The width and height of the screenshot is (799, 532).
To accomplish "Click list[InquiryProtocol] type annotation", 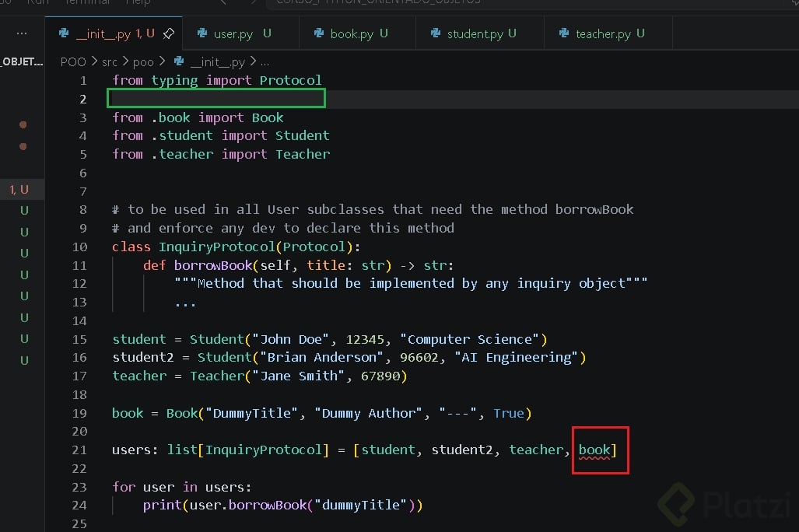I will [248, 450].
